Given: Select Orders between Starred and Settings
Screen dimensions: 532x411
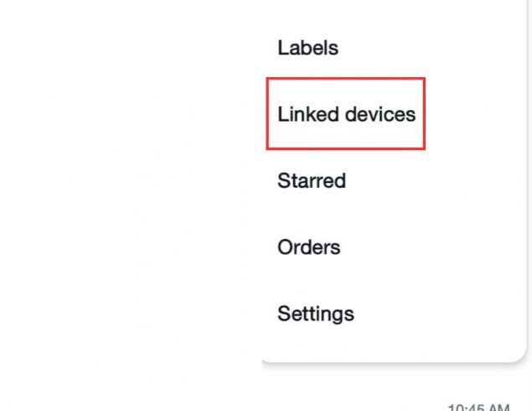Looking at the screenshot, I should coord(309,247).
